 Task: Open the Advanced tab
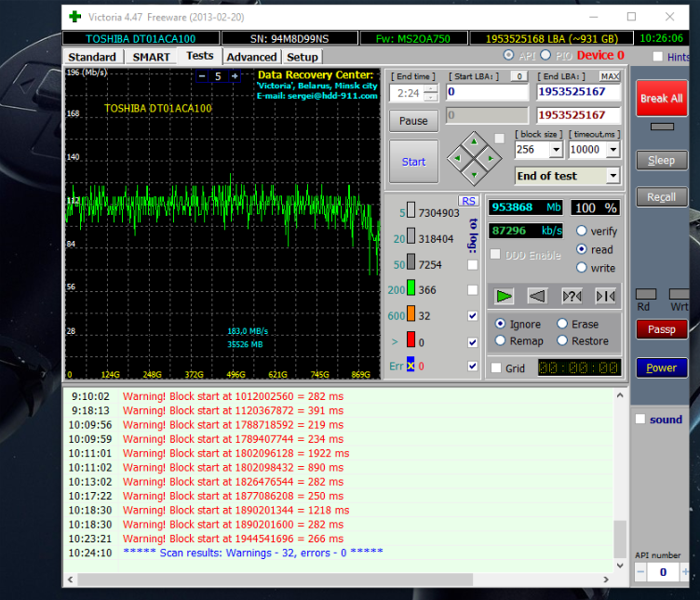click(x=251, y=57)
